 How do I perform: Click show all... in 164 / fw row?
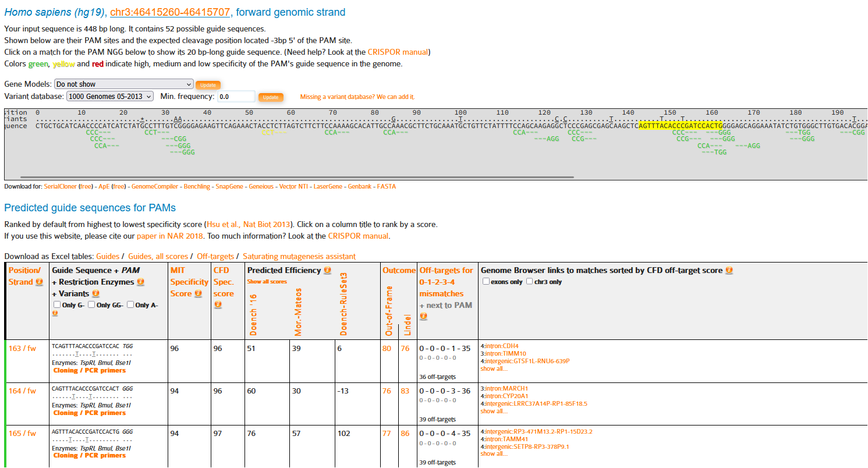(494, 411)
